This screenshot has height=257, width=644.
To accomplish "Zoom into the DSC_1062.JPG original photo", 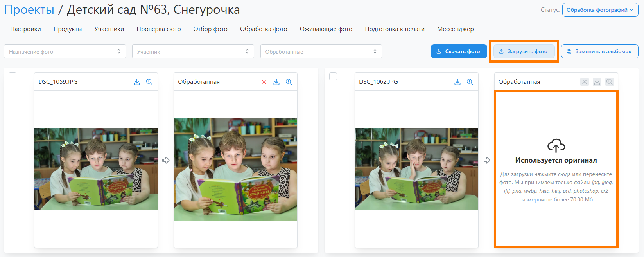I will point(470,82).
